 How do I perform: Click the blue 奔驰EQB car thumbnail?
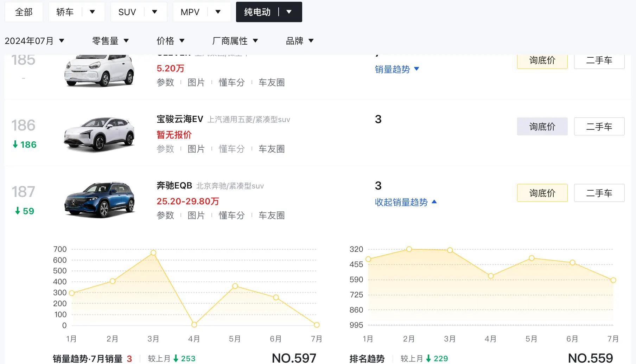click(99, 200)
